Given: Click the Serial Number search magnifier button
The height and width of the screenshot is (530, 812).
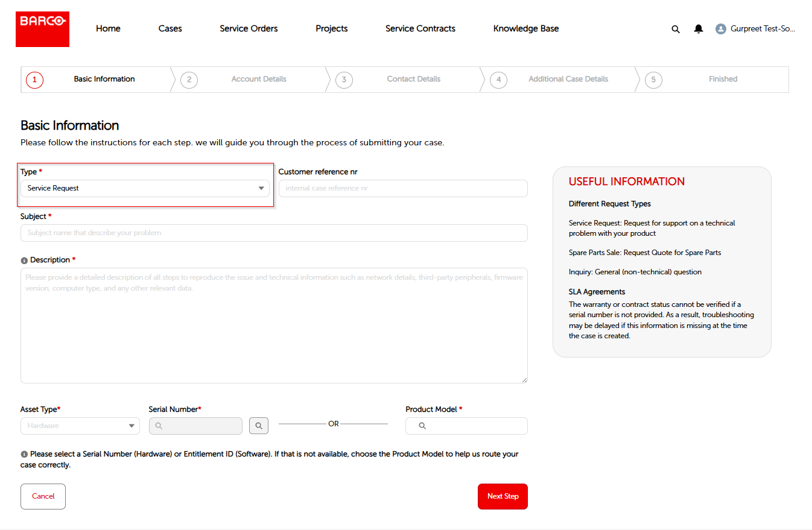Looking at the screenshot, I should (259, 425).
